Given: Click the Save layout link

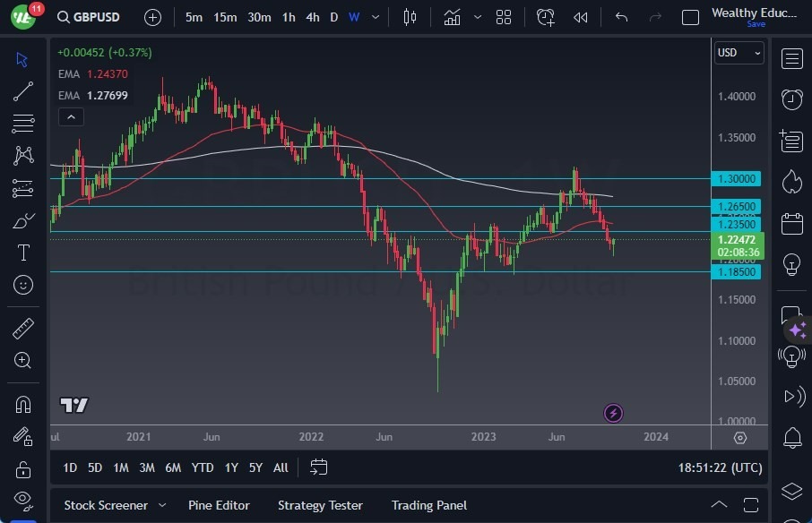Looking at the screenshot, I should 757,24.
